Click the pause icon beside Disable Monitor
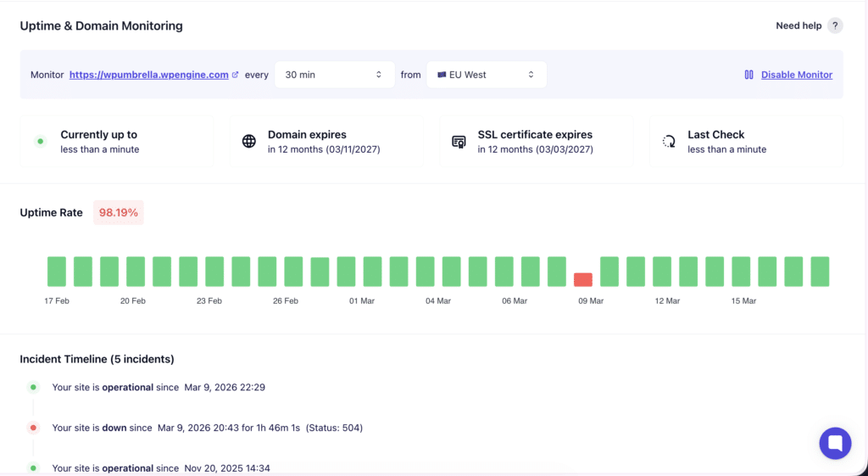 coord(748,75)
